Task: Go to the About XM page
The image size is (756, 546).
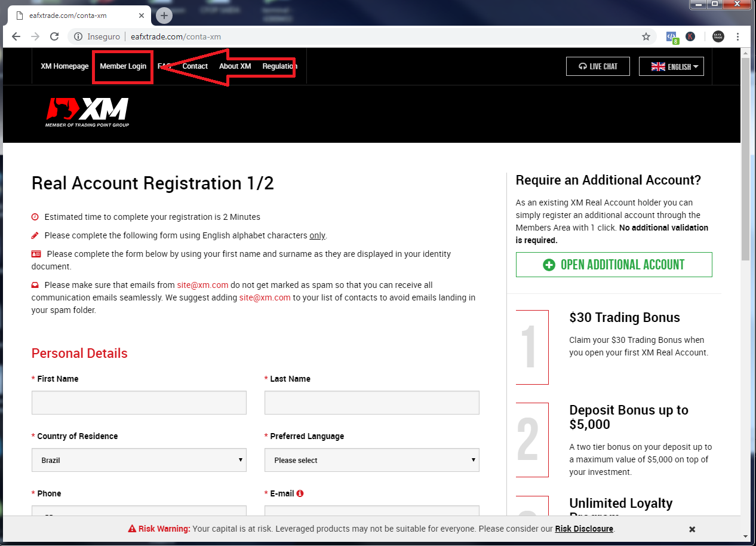Action: click(x=235, y=66)
